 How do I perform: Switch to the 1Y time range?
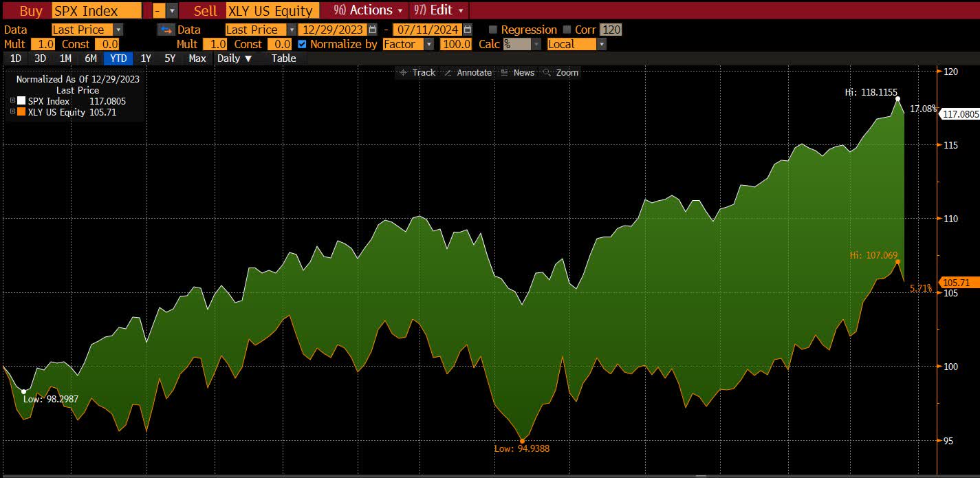pos(146,58)
